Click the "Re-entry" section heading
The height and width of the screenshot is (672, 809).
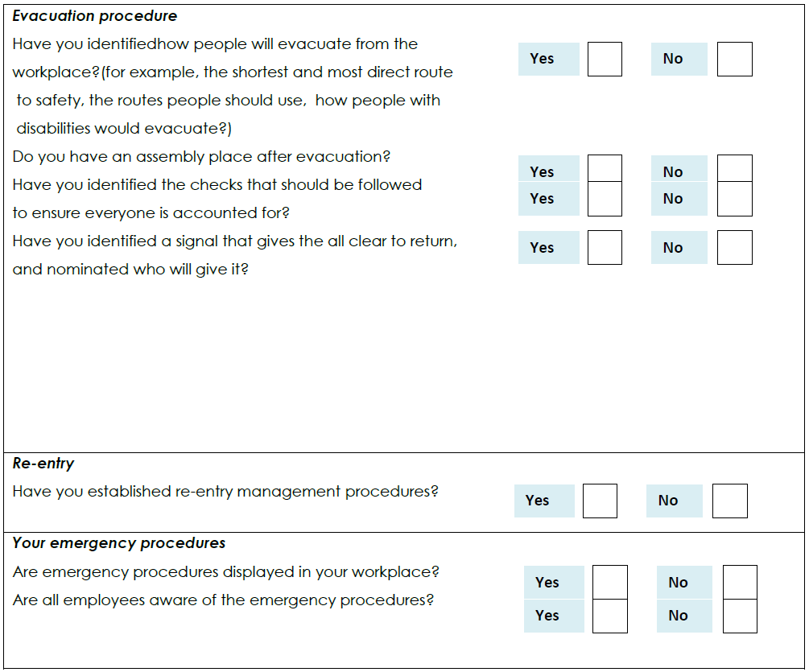click(x=43, y=464)
